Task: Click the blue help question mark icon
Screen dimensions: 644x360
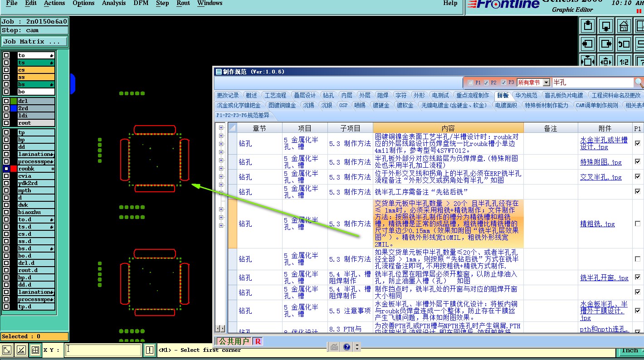Action: (x=347, y=347)
